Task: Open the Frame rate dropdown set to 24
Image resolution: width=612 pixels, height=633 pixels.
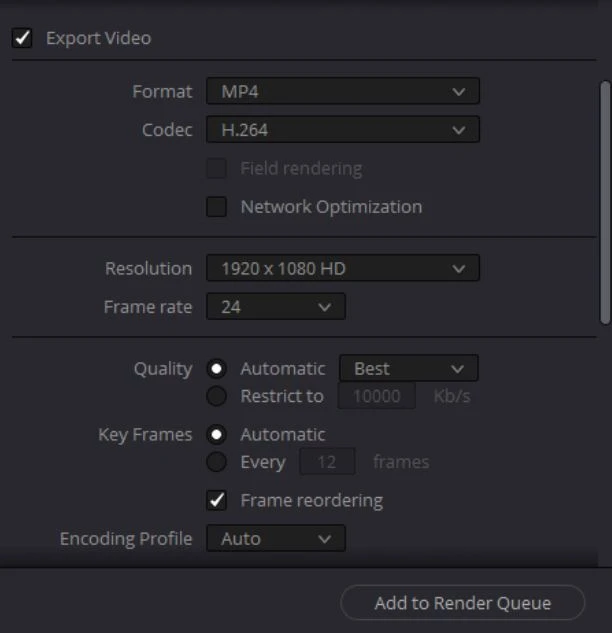Action: pyautogui.click(x=275, y=307)
